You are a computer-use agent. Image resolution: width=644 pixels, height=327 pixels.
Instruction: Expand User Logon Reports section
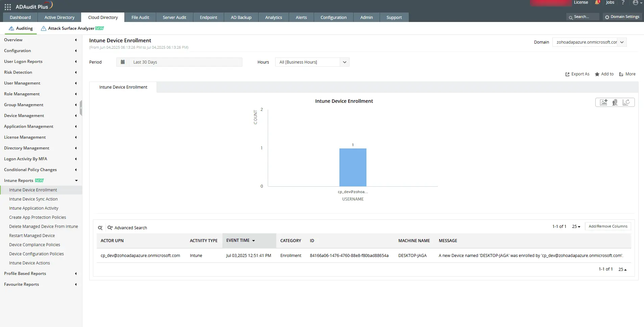pos(41,62)
